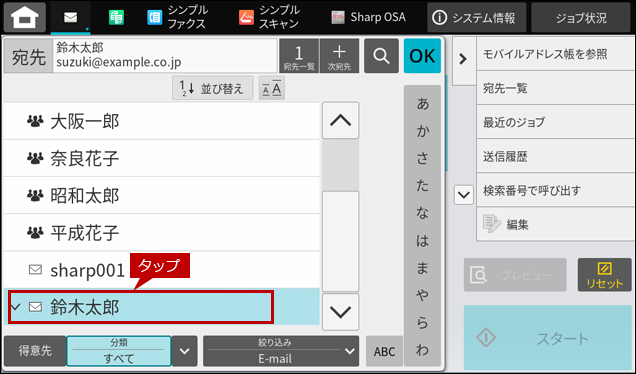Open the ジョブ状況 job status button

click(581, 17)
